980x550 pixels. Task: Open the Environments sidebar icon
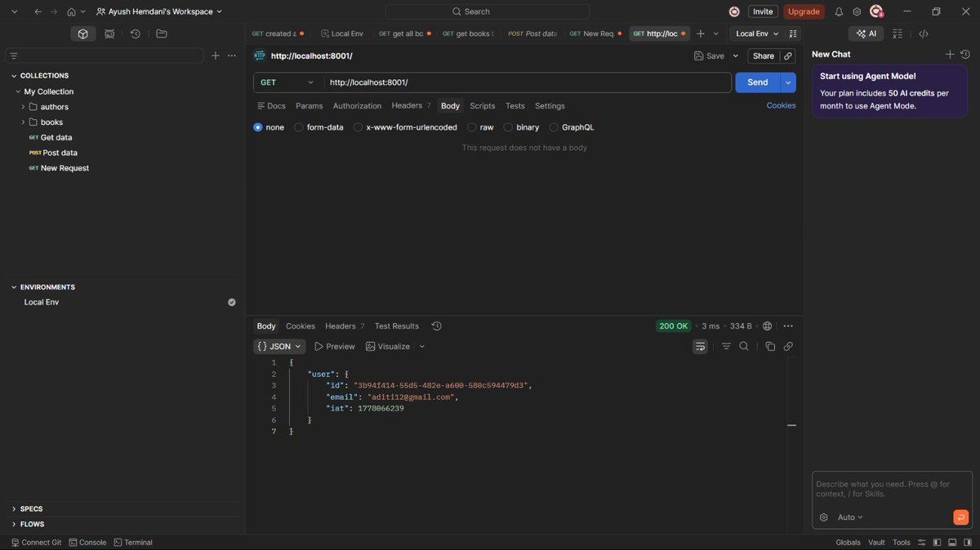coord(109,33)
